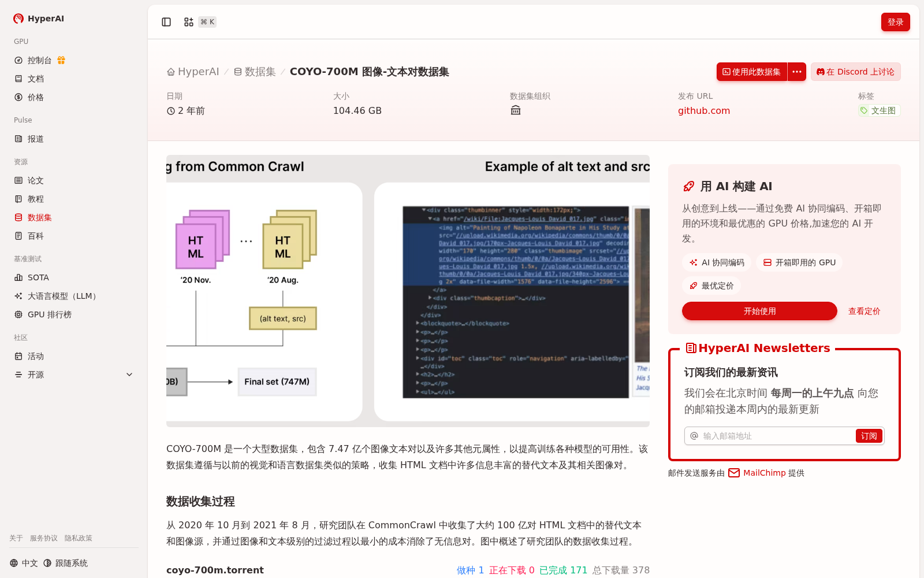Viewport: 924px width, 578px height.
Task: Open the github.com release URL
Action: pos(704,110)
